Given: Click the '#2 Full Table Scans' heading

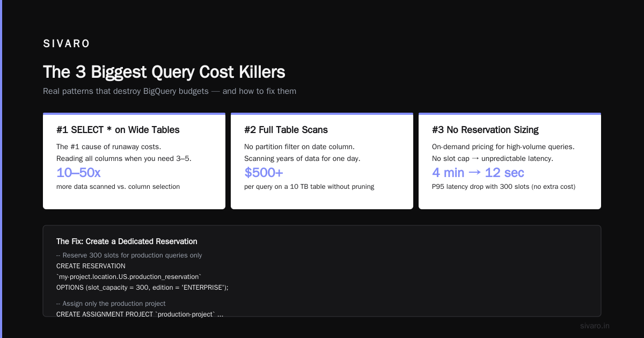Looking at the screenshot, I should [x=286, y=130].
